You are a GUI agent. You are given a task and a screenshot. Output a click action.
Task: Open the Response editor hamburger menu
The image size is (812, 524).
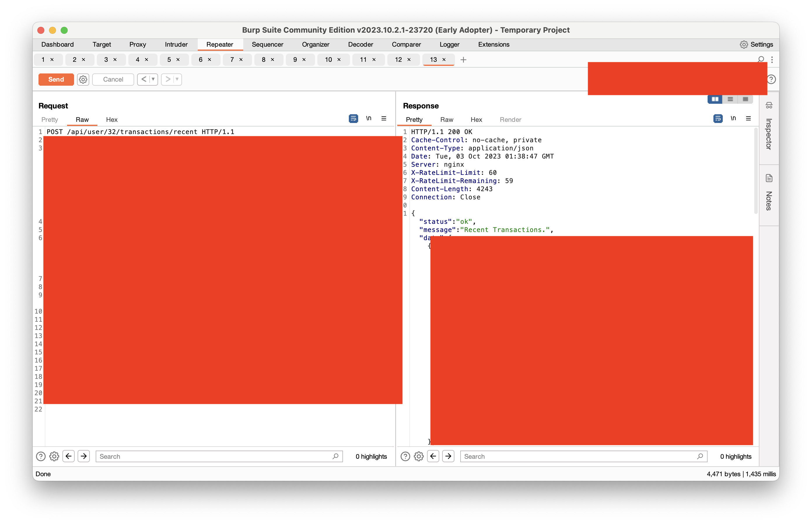click(x=748, y=118)
